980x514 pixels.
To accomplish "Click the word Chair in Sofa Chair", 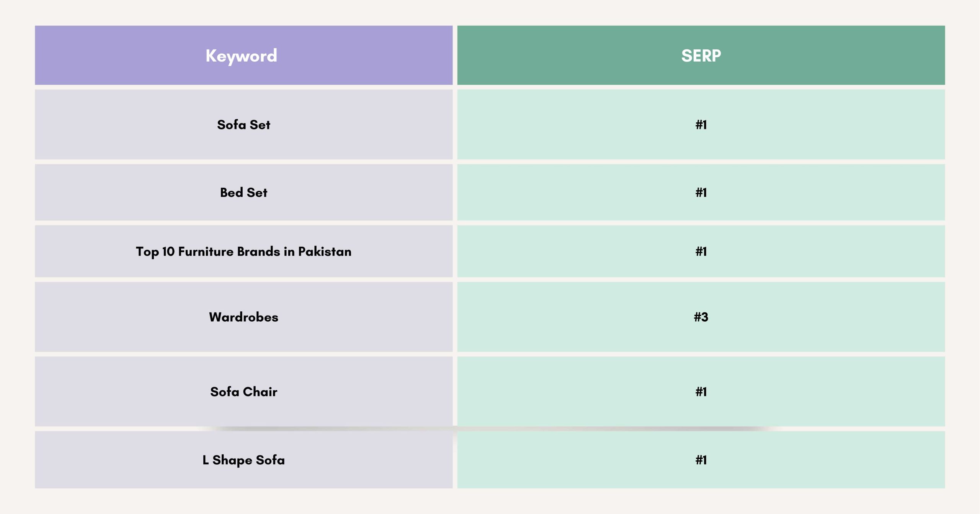I will pyautogui.click(x=260, y=392).
